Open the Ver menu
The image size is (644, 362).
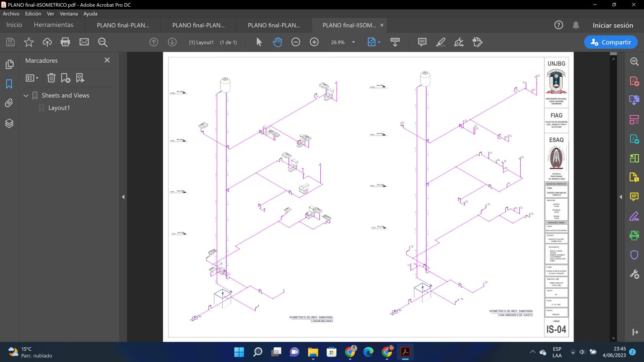[x=50, y=13]
